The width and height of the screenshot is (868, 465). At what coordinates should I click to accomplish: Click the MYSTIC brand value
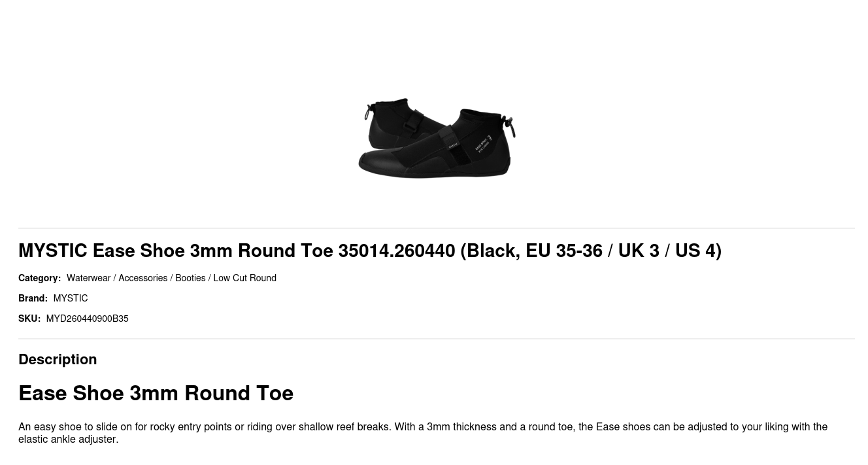70,298
